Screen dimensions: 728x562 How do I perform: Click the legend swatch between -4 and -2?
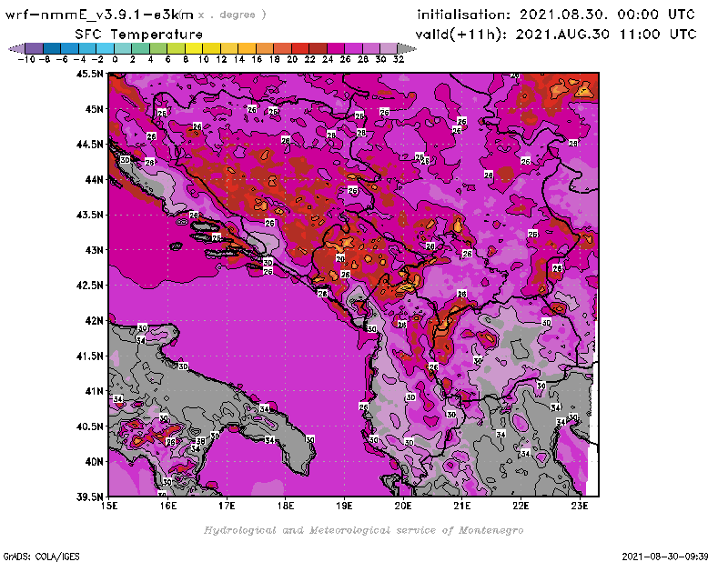coord(87,48)
